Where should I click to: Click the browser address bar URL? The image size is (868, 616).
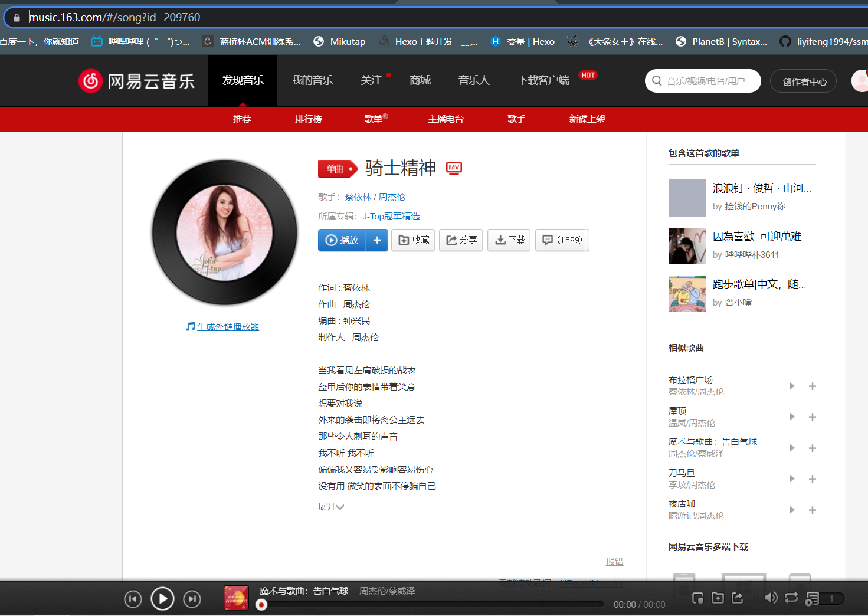114,17
